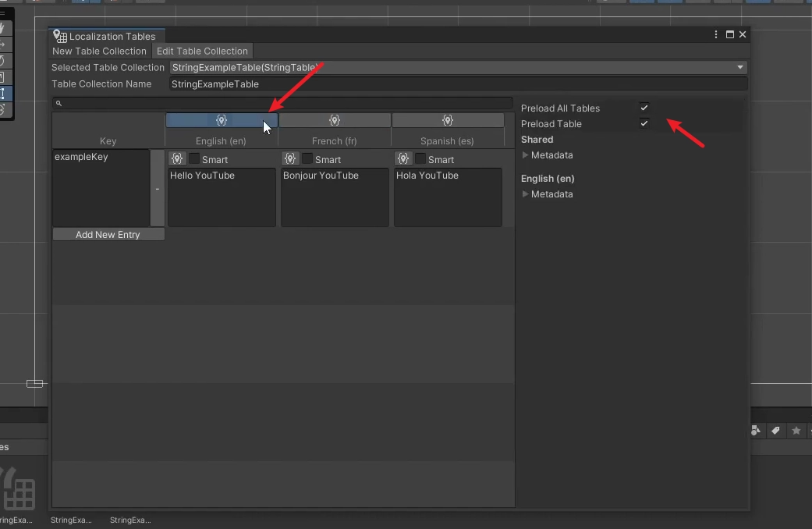Click the Table Collection Name field
812x529 pixels.
(x=459, y=84)
